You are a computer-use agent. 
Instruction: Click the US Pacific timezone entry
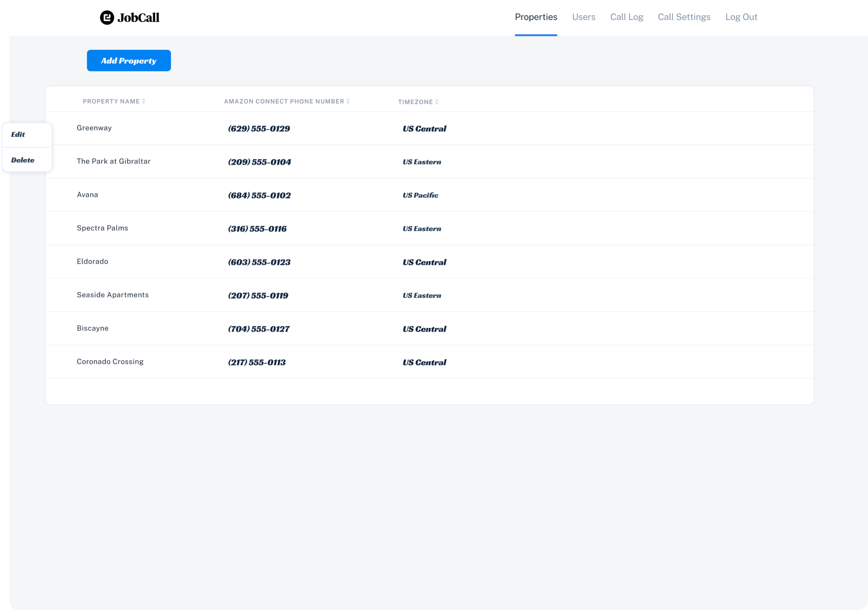click(x=420, y=196)
